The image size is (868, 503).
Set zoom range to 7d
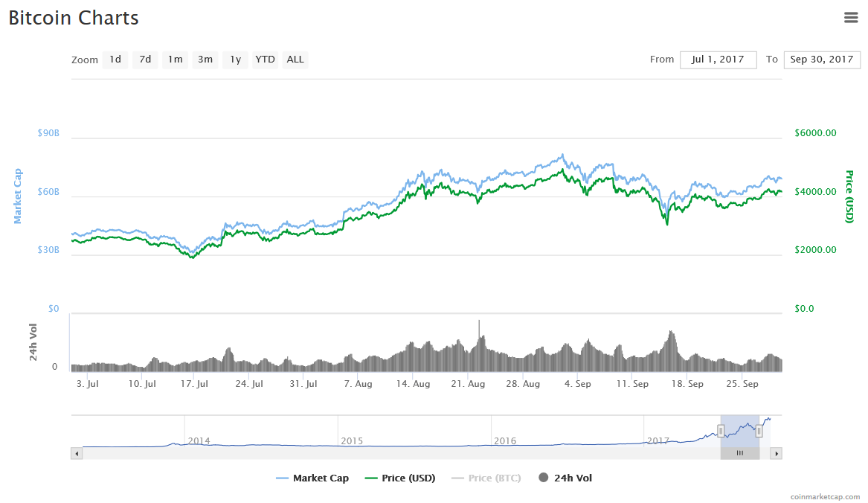click(x=145, y=60)
